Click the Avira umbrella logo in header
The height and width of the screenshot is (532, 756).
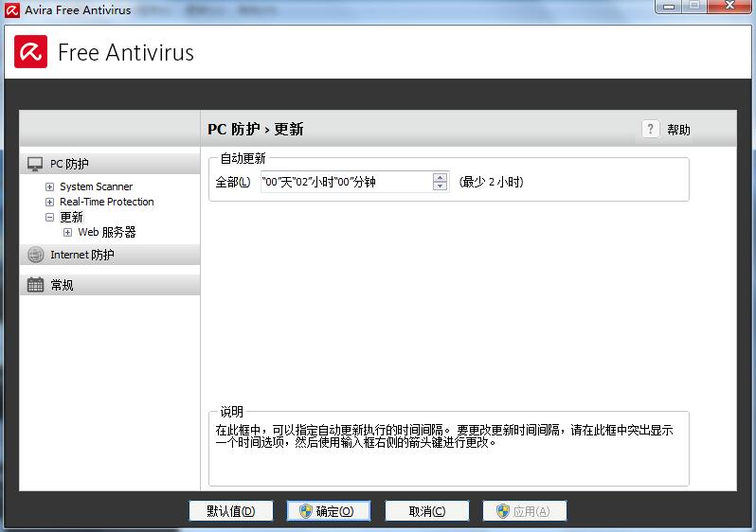tap(30, 51)
